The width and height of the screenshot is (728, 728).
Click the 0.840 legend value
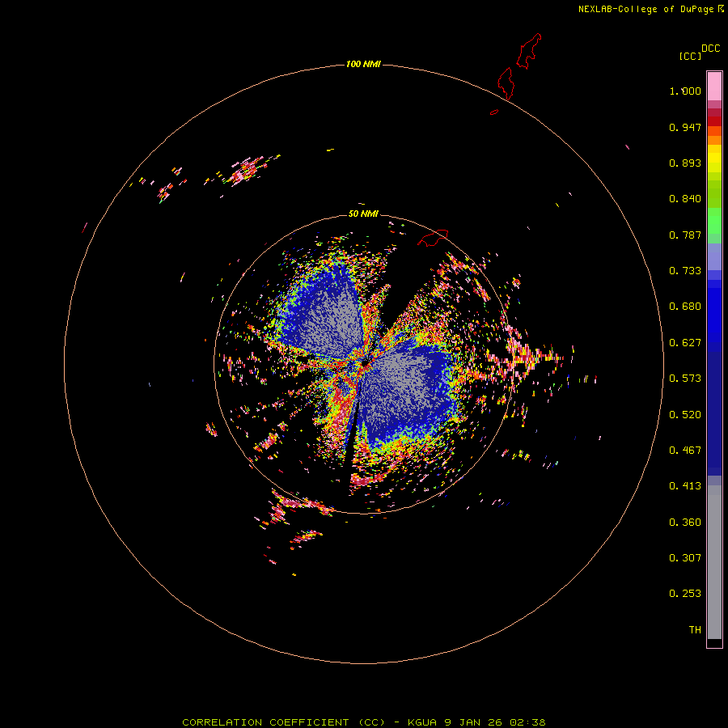pyautogui.click(x=685, y=199)
